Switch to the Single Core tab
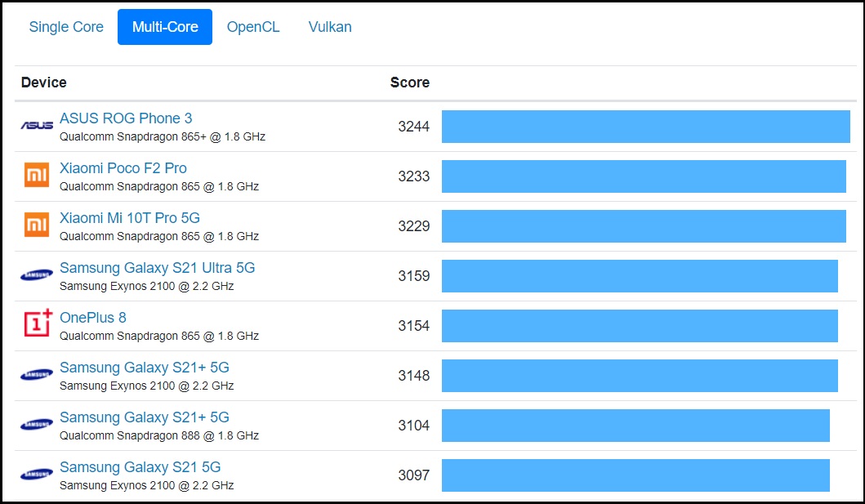Viewport: 865px width, 504px height. pos(66,27)
